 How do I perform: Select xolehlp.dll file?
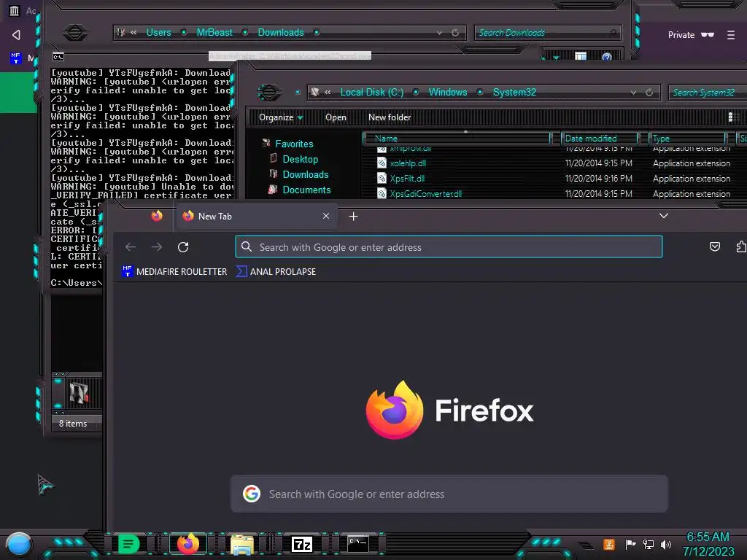[408, 163]
